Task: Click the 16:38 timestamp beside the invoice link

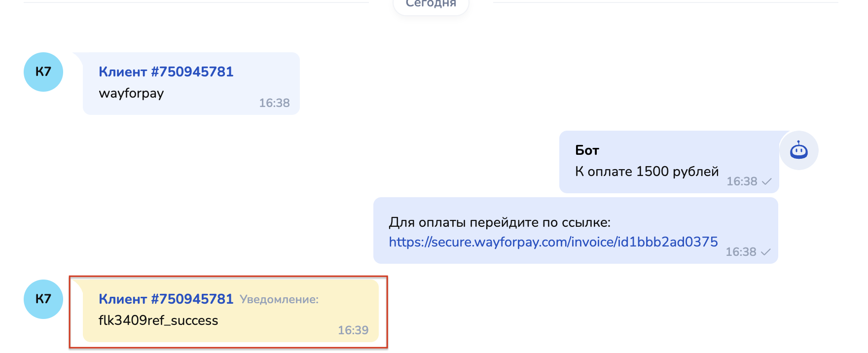Action: [x=740, y=252]
